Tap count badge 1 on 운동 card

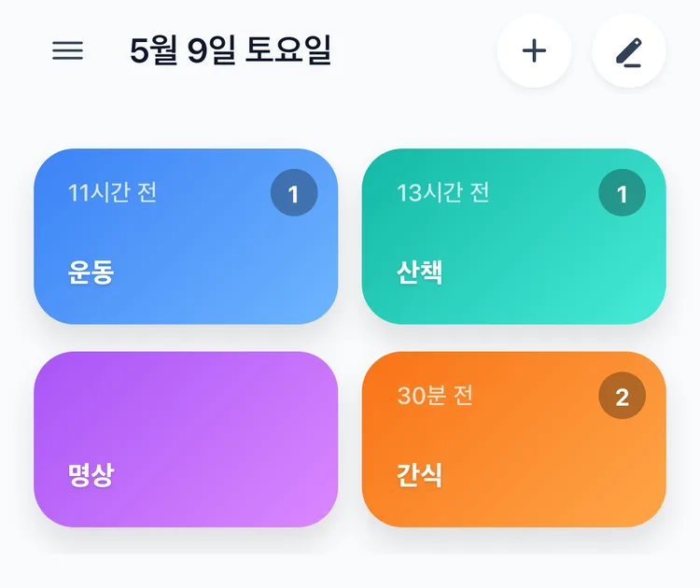pos(294,193)
